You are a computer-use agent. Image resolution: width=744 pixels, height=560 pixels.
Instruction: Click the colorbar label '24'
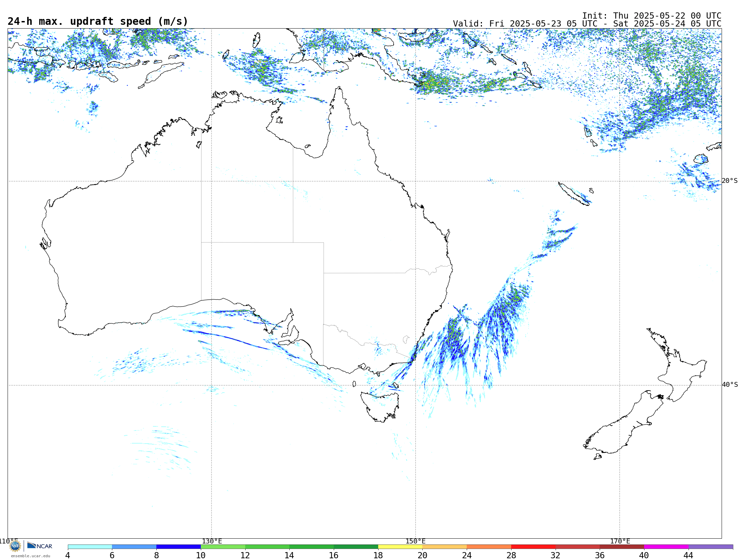point(467,555)
